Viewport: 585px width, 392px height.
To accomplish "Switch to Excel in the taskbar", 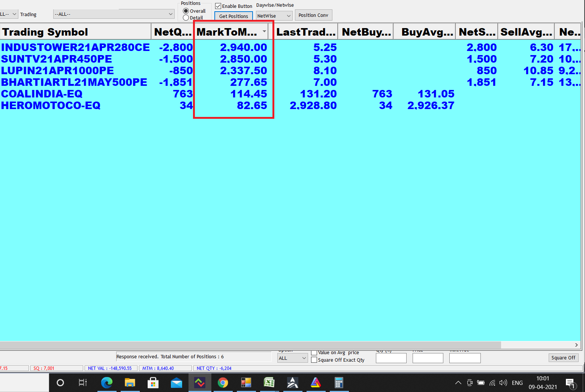I will coord(269,383).
